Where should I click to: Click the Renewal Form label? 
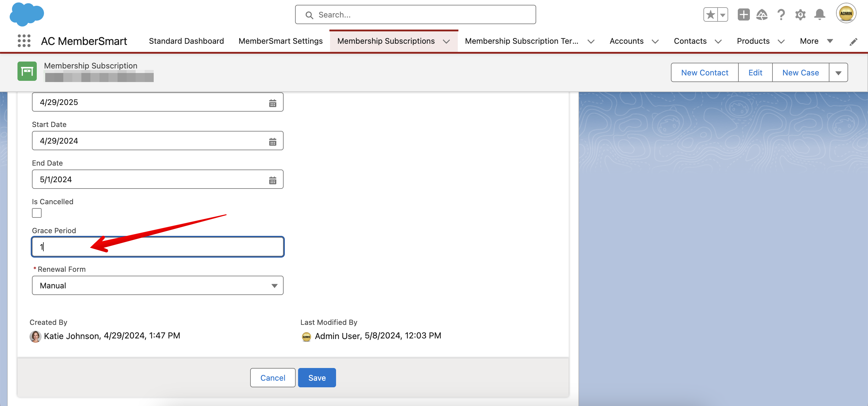[61, 269]
